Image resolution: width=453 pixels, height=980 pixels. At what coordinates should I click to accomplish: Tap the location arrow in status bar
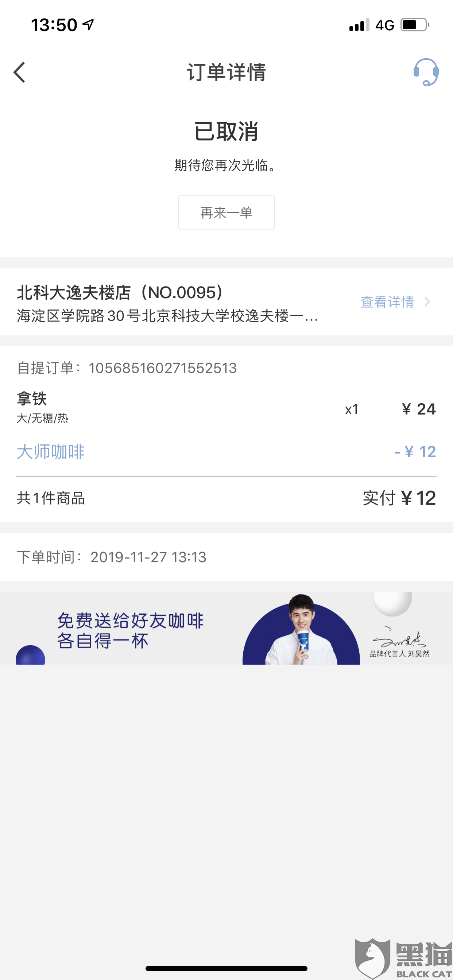pos(88,25)
